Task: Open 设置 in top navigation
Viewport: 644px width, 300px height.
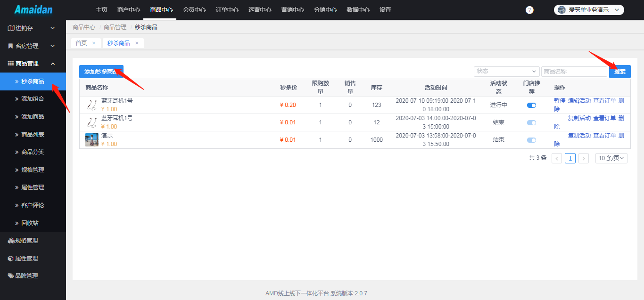Action: [385, 10]
